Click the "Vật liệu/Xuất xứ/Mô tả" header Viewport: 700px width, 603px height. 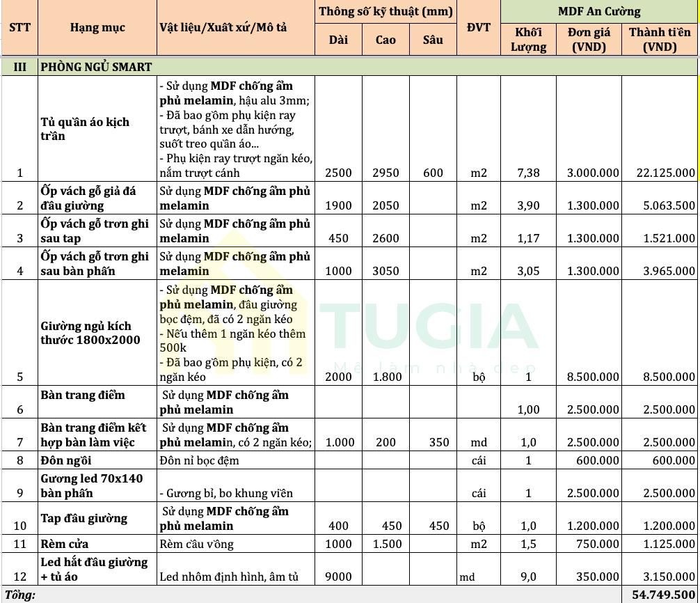pos(236,28)
